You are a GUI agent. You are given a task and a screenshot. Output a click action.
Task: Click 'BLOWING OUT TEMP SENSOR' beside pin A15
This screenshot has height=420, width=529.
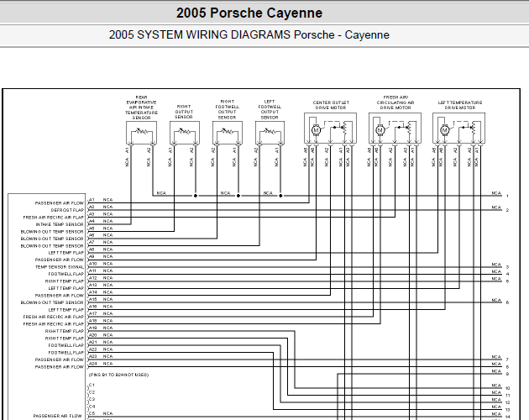pos(52,302)
